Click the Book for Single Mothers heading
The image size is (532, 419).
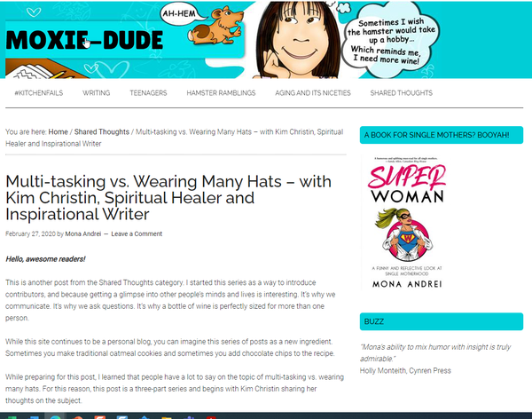(x=441, y=135)
